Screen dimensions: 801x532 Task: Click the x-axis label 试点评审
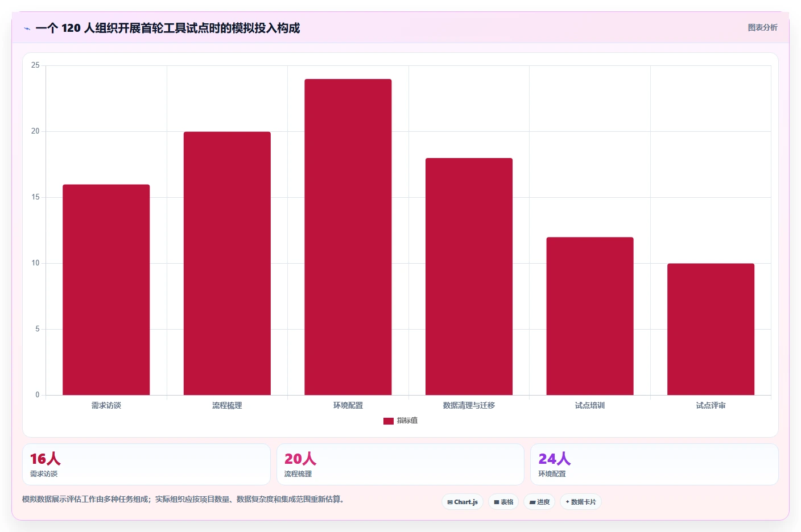tap(711, 405)
